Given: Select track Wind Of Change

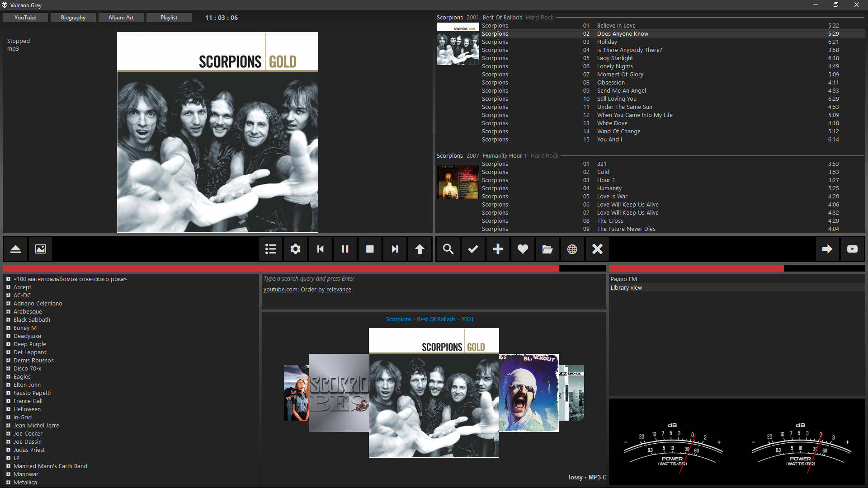Looking at the screenshot, I should (x=618, y=131).
